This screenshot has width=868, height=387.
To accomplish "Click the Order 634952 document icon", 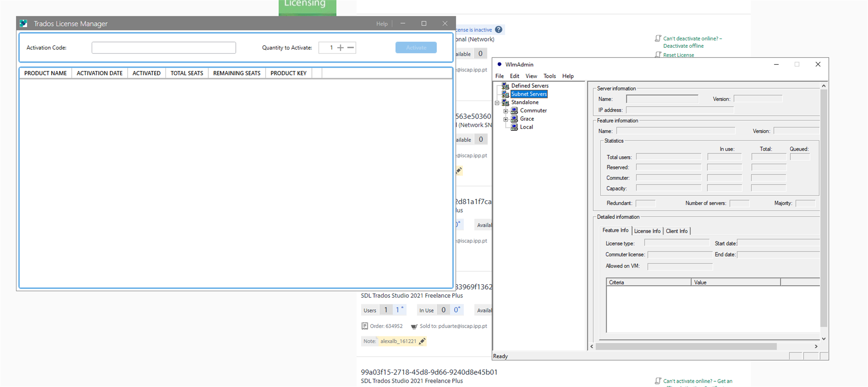I will tap(365, 326).
